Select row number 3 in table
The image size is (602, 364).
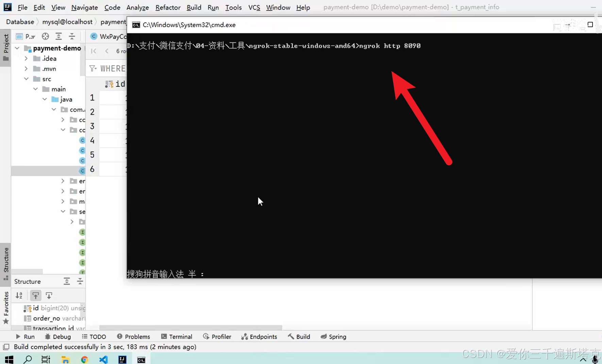tap(92, 126)
